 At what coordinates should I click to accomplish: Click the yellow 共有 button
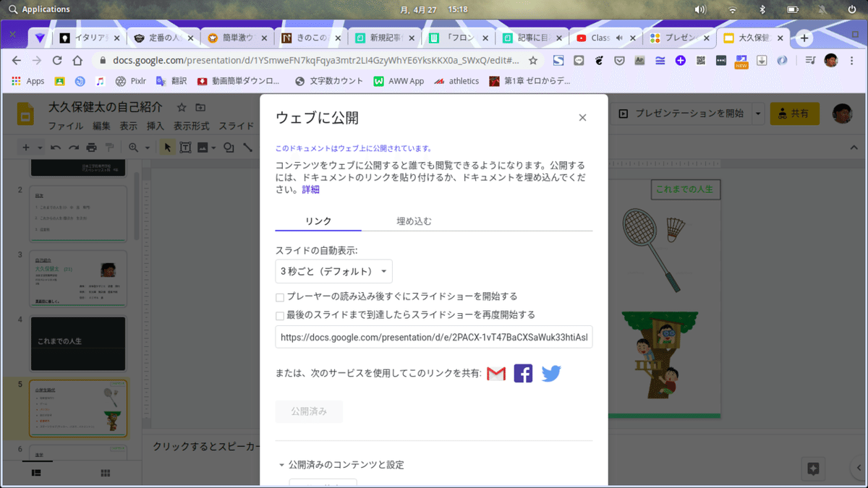(x=794, y=114)
